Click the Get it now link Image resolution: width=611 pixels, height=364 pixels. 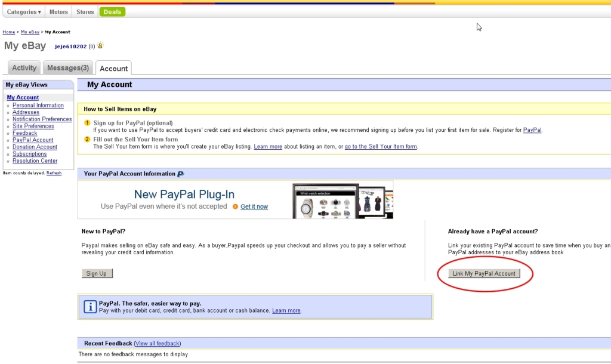tap(254, 206)
